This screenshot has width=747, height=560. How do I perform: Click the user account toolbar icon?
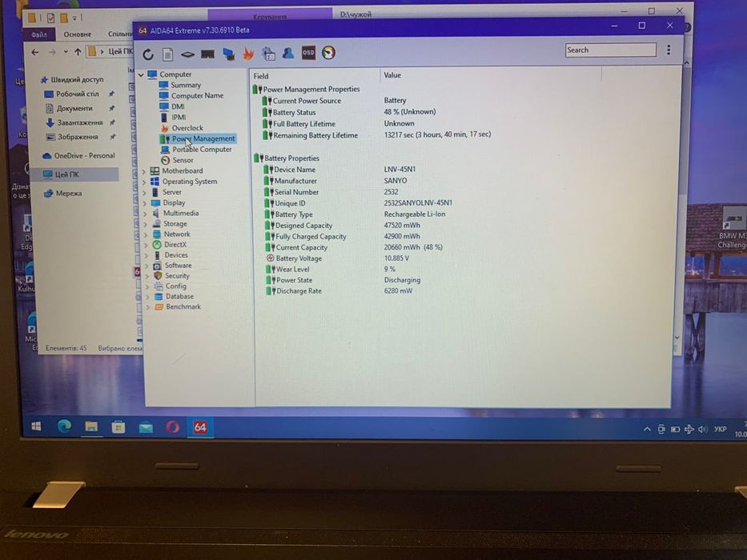(x=288, y=54)
